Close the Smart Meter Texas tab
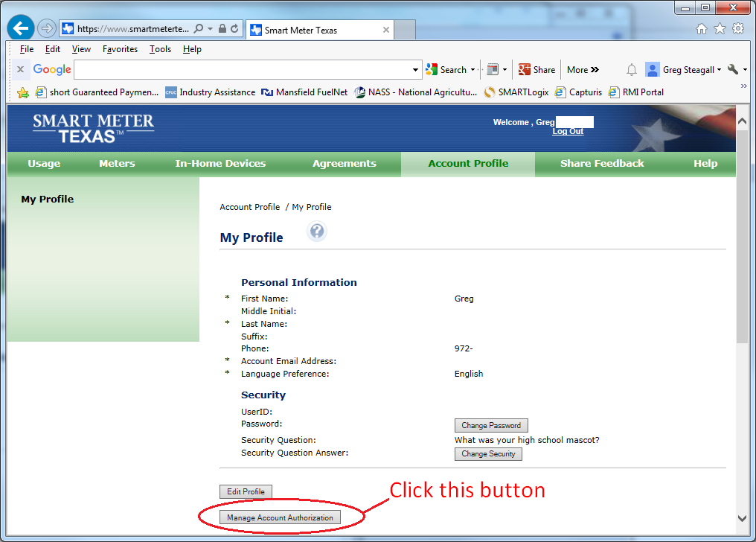Screen dimensions: 756x542 click(x=385, y=30)
